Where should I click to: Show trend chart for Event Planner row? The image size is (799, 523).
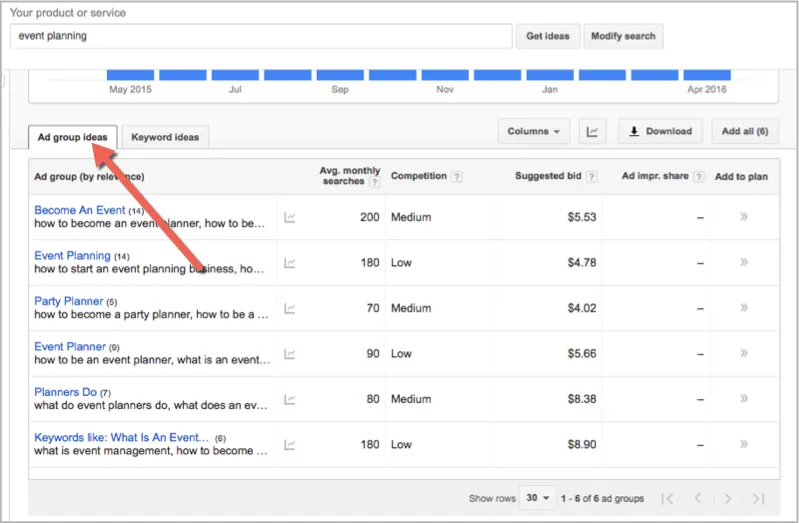point(289,354)
